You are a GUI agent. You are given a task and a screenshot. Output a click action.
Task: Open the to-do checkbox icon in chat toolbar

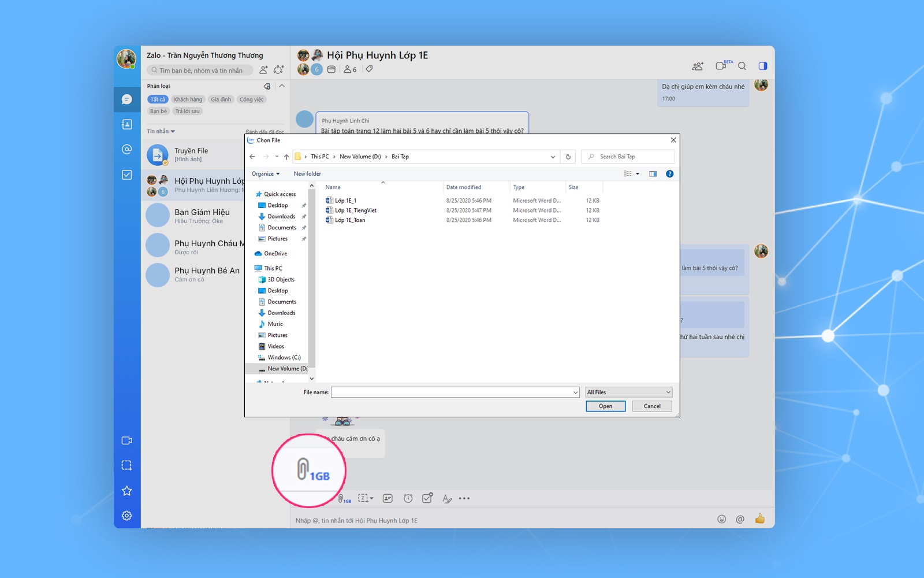(427, 498)
